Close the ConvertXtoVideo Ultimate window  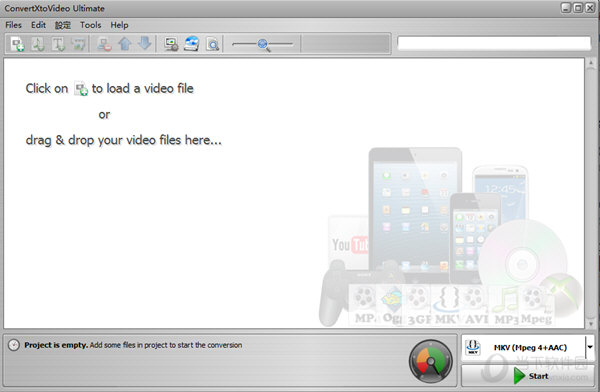[590, 8]
